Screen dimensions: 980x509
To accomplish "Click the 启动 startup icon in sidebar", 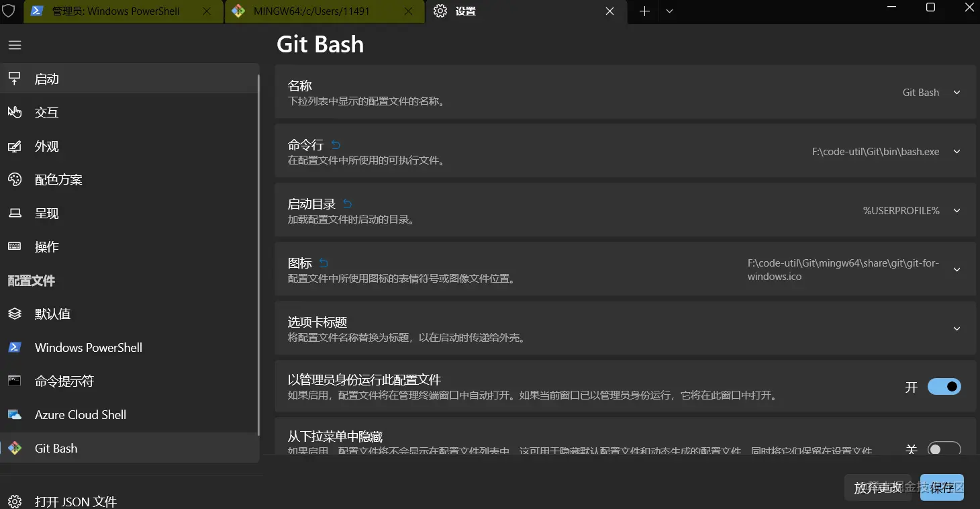I will pos(15,79).
